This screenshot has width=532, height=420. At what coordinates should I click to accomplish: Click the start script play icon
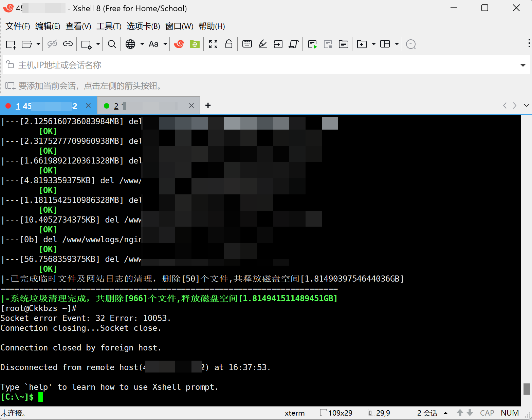312,44
